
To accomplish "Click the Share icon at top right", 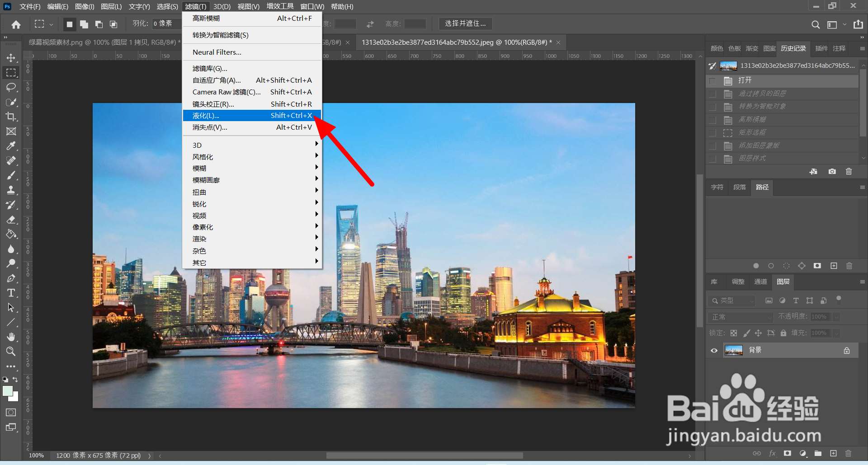I will [858, 24].
